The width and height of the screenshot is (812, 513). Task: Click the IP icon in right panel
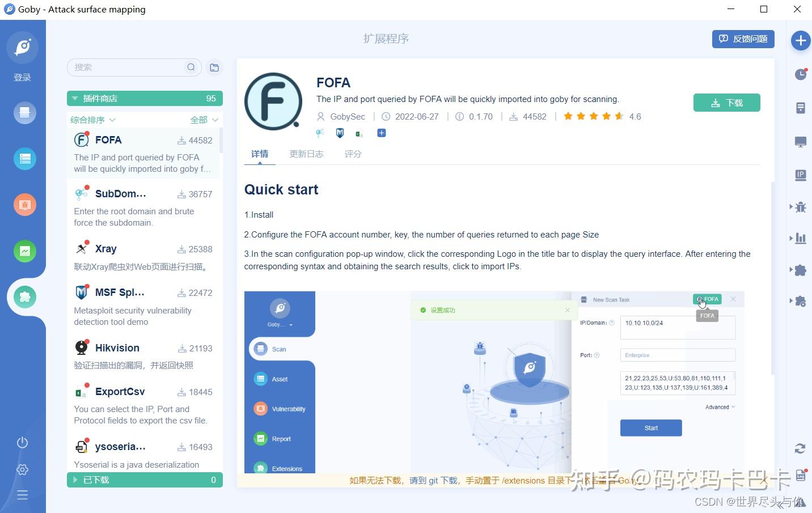(801, 175)
